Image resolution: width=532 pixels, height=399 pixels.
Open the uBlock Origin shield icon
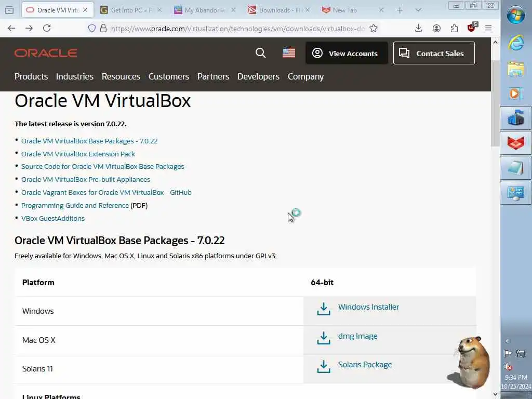pos(472,28)
